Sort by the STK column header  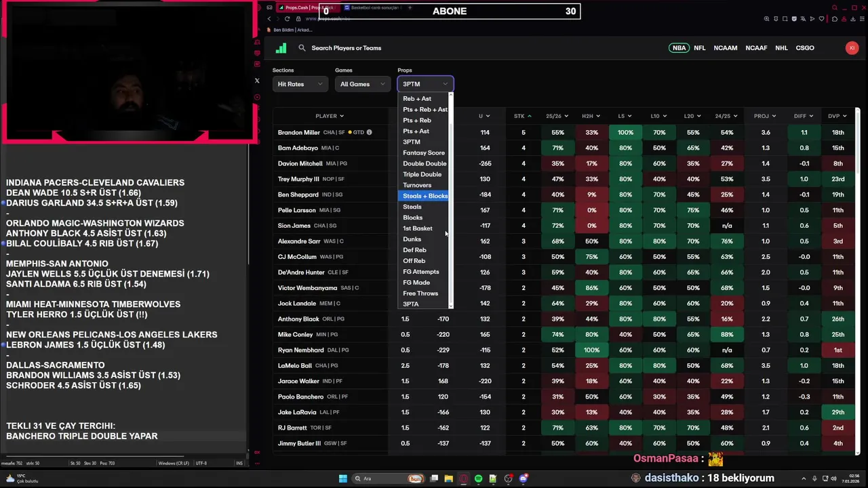click(522, 116)
